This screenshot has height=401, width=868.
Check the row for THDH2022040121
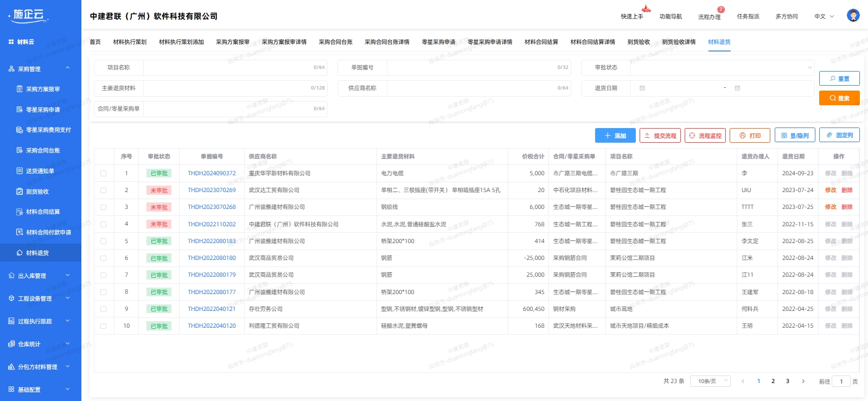[x=103, y=309]
